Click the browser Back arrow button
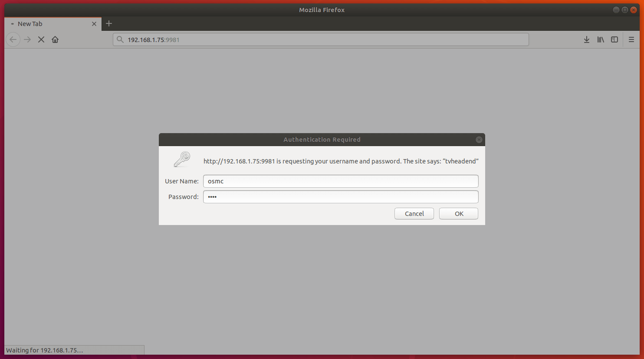The image size is (644, 359). click(x=13, y=39)
